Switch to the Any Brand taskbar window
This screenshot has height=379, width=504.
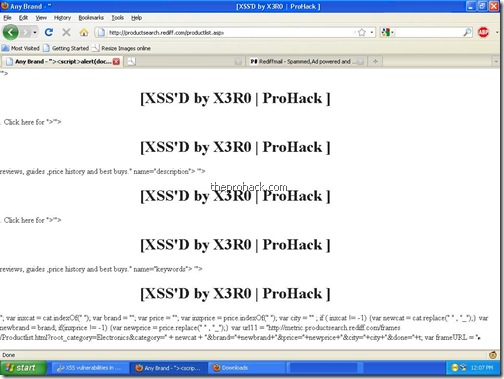tap(169, 368)
